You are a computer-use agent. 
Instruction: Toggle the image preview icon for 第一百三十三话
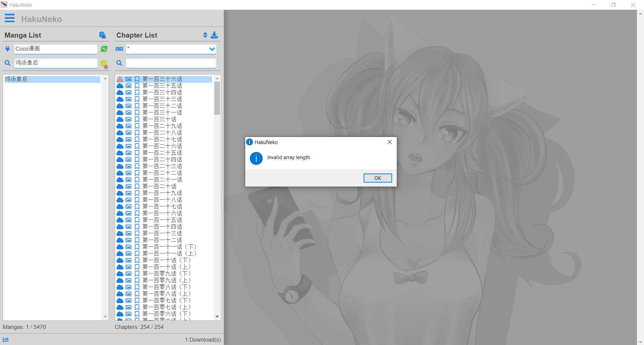128,99
